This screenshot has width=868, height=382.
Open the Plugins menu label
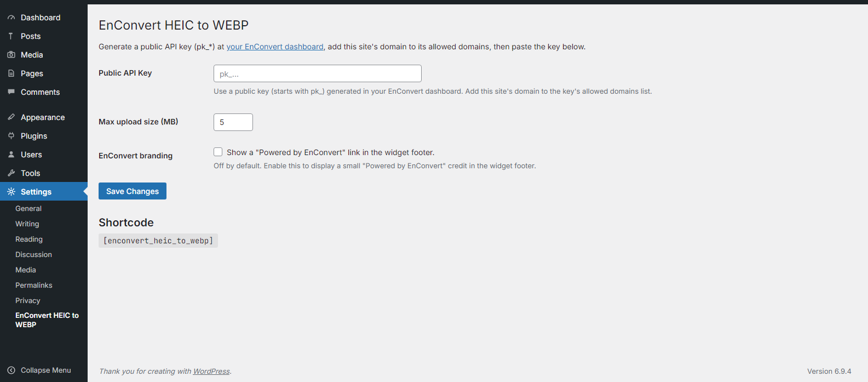34,136
